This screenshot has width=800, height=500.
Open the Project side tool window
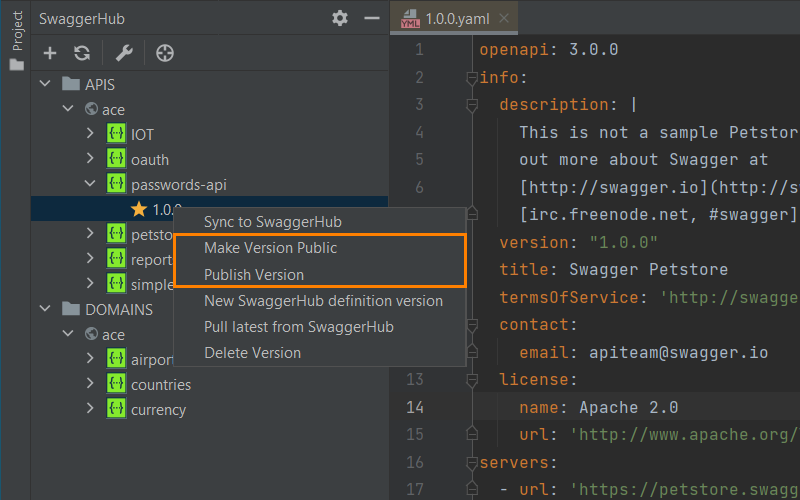[x=15, y=40]
